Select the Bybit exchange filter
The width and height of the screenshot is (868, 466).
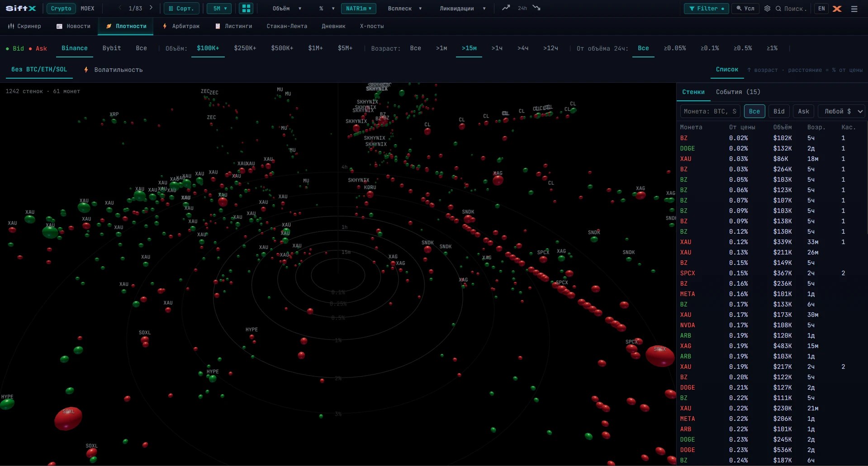coord(112,48)
